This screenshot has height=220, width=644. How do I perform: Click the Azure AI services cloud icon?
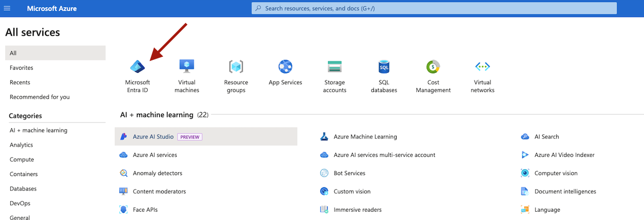click(x=123, y=155)
